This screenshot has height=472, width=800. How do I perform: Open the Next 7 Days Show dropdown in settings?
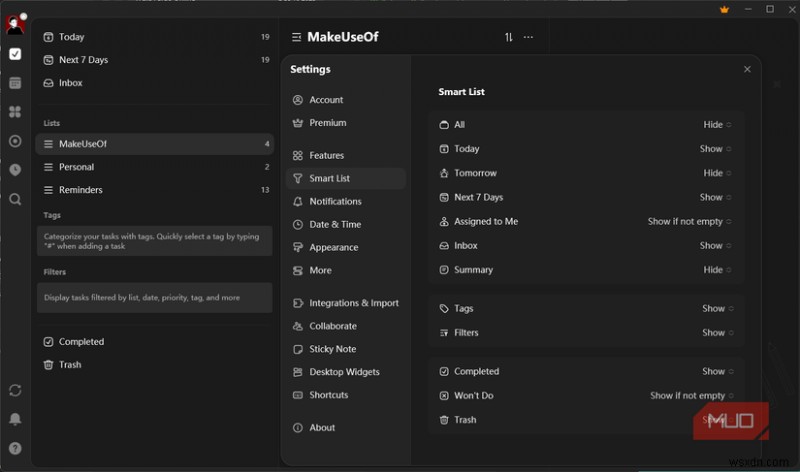tap(715, 197)
